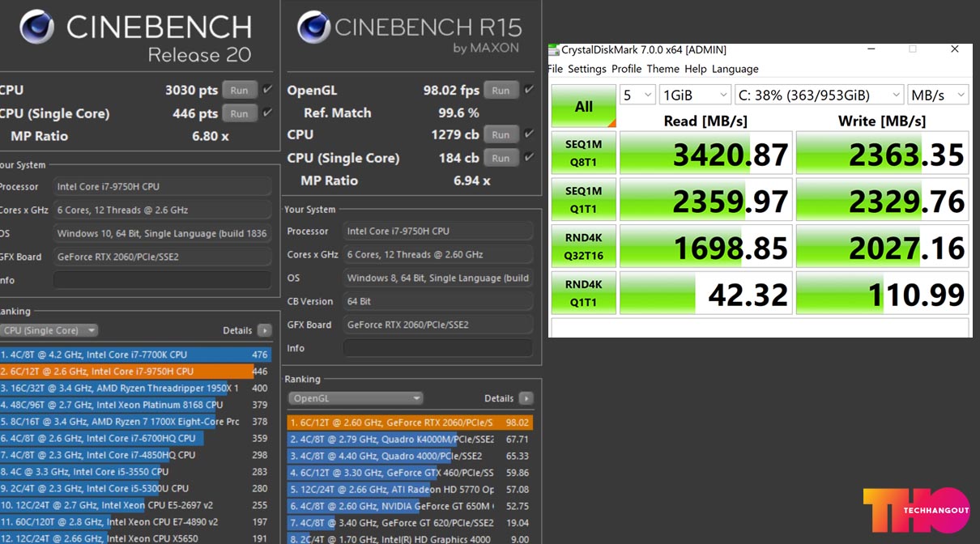Select the Intel Core i7-6700HQ ranking row
The height and width of the screenshot is (544, 980).
135,439
